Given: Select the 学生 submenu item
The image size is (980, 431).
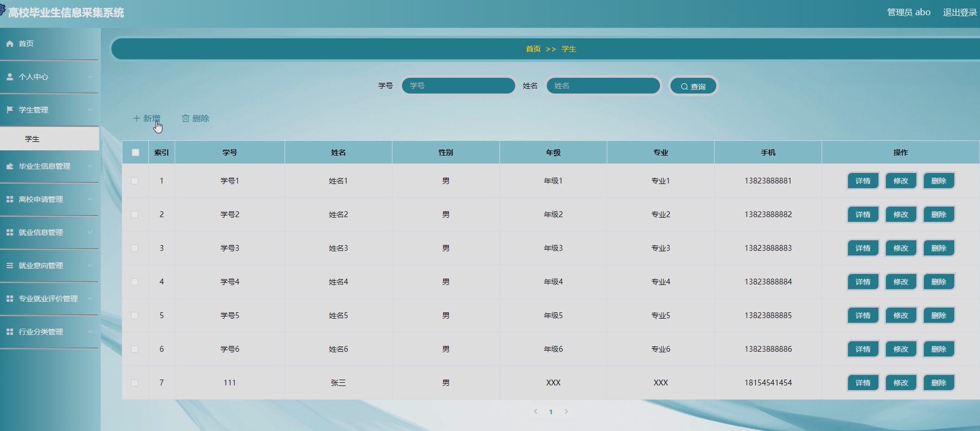Looking at the screenshot, I should pos(49,139).
